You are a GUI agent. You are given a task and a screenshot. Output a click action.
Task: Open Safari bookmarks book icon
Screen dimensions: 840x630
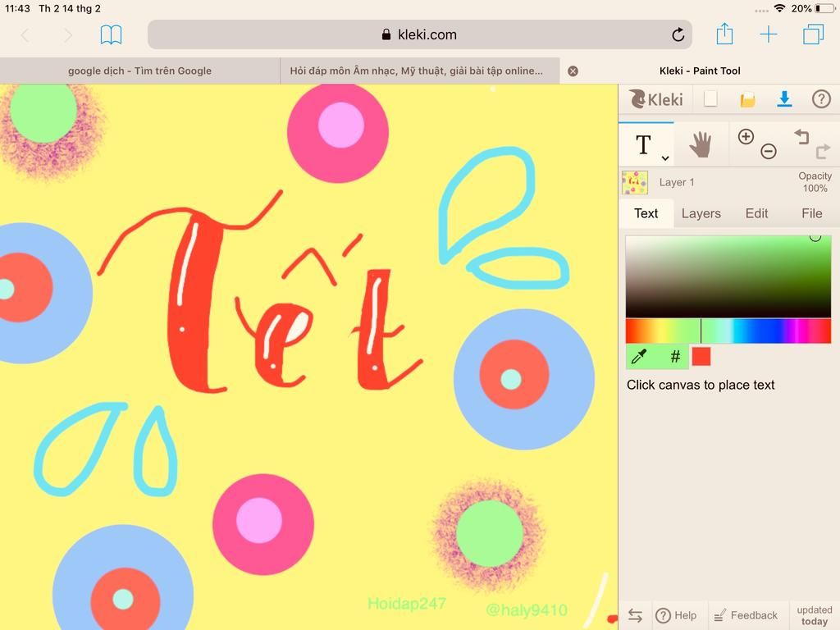(111, 34)
